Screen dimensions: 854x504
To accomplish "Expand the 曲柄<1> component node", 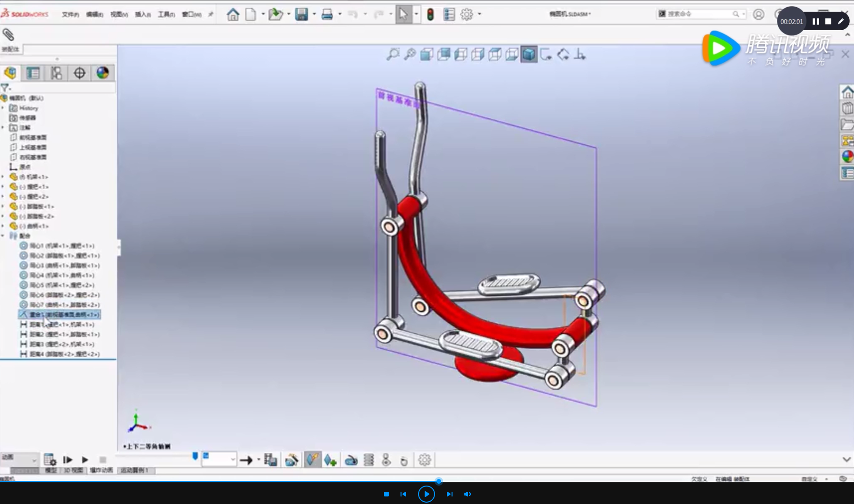I will tap(3, 226).
